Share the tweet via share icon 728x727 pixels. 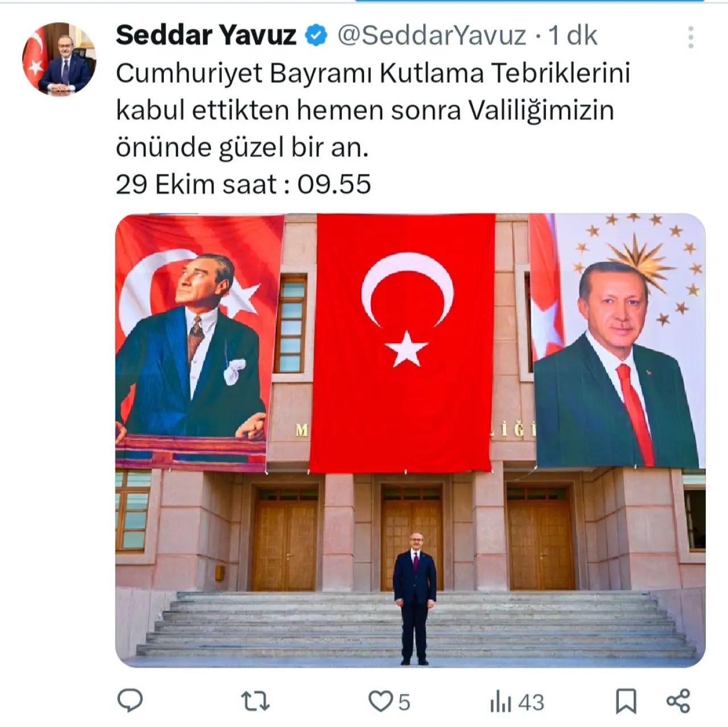tap(678, 701)
